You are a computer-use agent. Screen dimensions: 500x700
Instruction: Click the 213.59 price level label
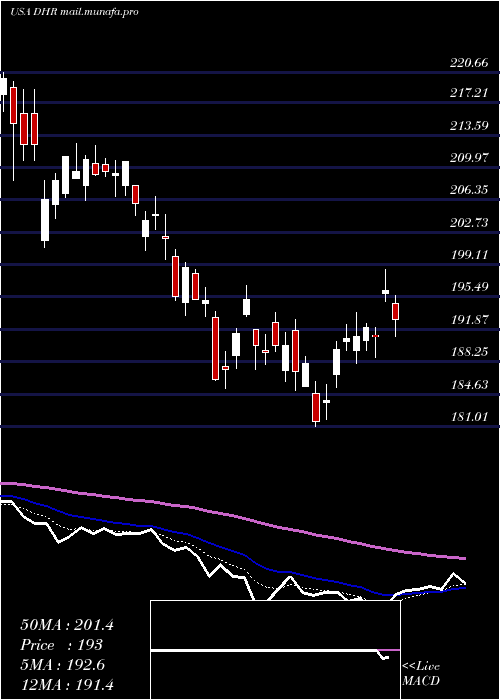pos(469,125)
